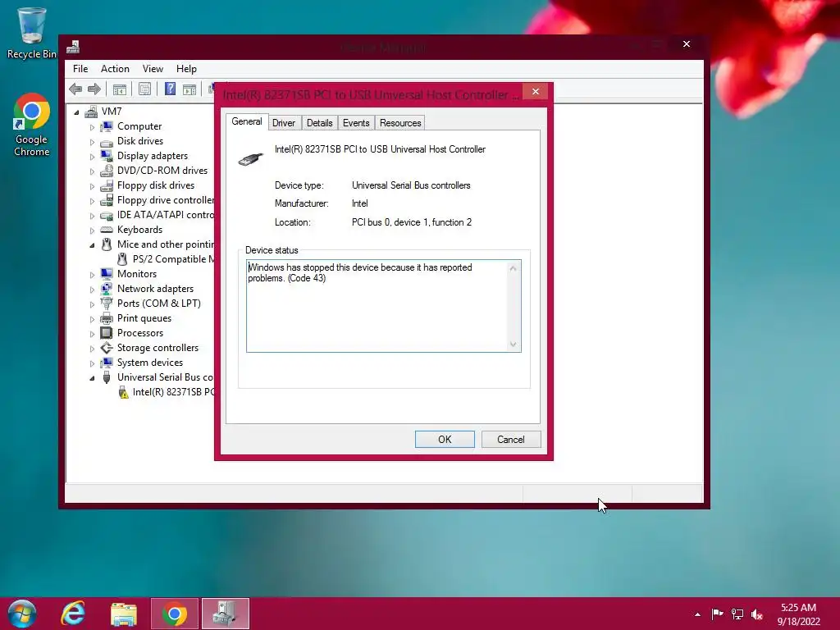Switch to the Details tab

pos(319,123)
